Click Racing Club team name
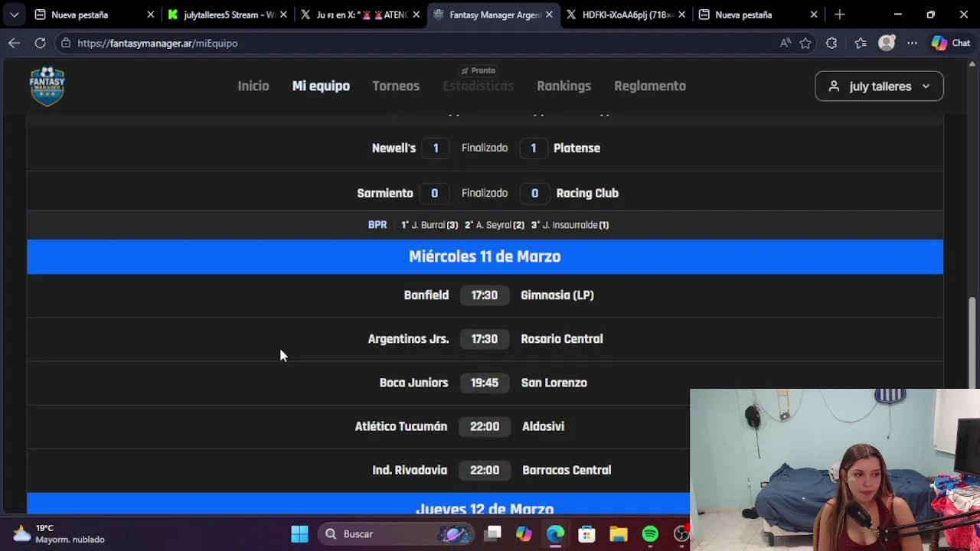This screenshot has width=980, height=551. [587, 193]
